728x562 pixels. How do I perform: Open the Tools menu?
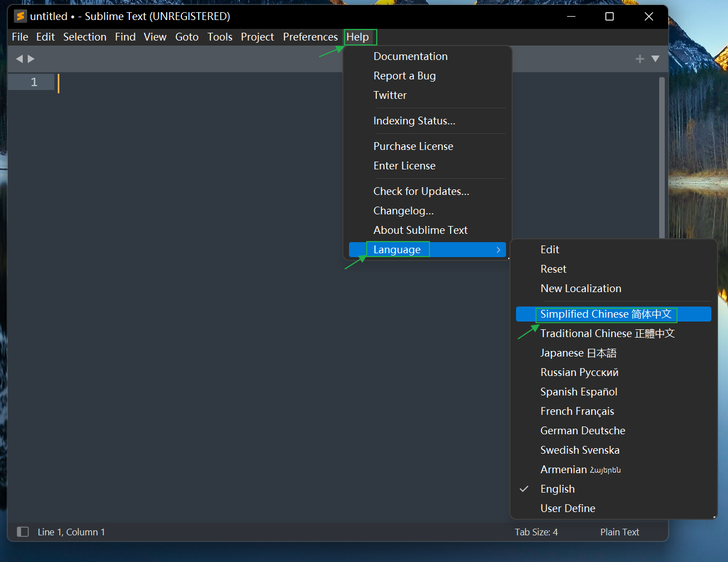tap(220, 37)
